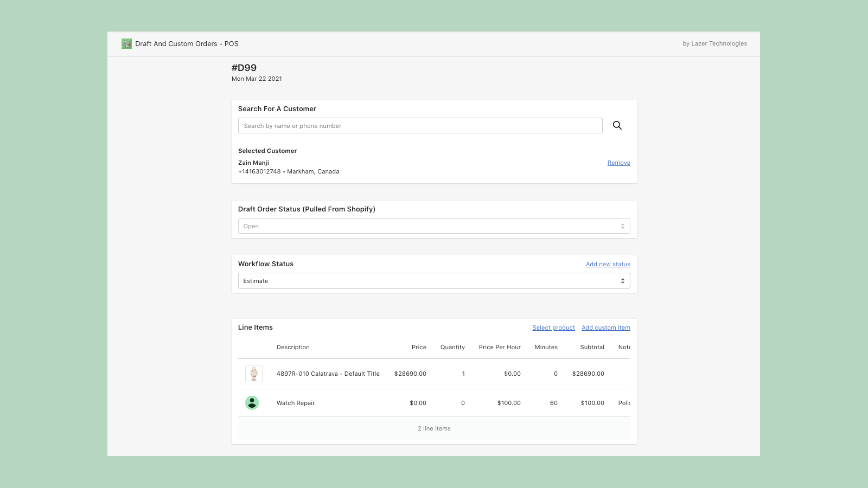Remove the selected customer Zain Manji
Image resolution: width=868 pixels, height=488 pixels.
tap(618, 163)
